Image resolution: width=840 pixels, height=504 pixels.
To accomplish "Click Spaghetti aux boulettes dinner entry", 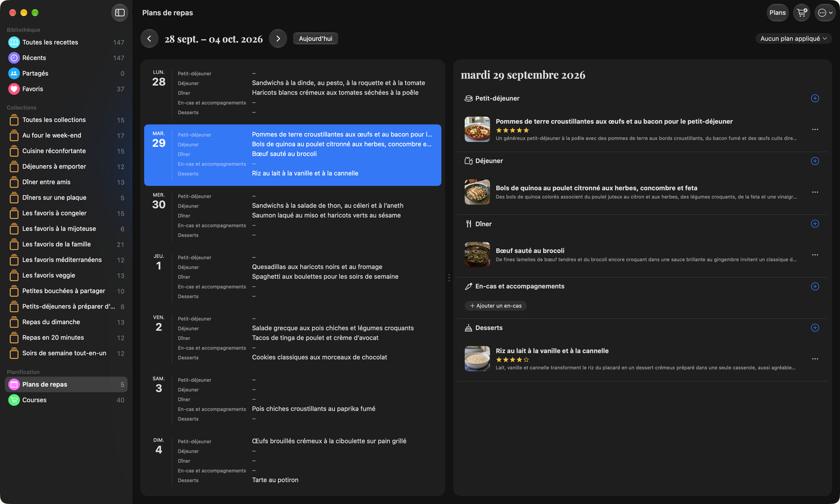I will [x=325, y=277].
